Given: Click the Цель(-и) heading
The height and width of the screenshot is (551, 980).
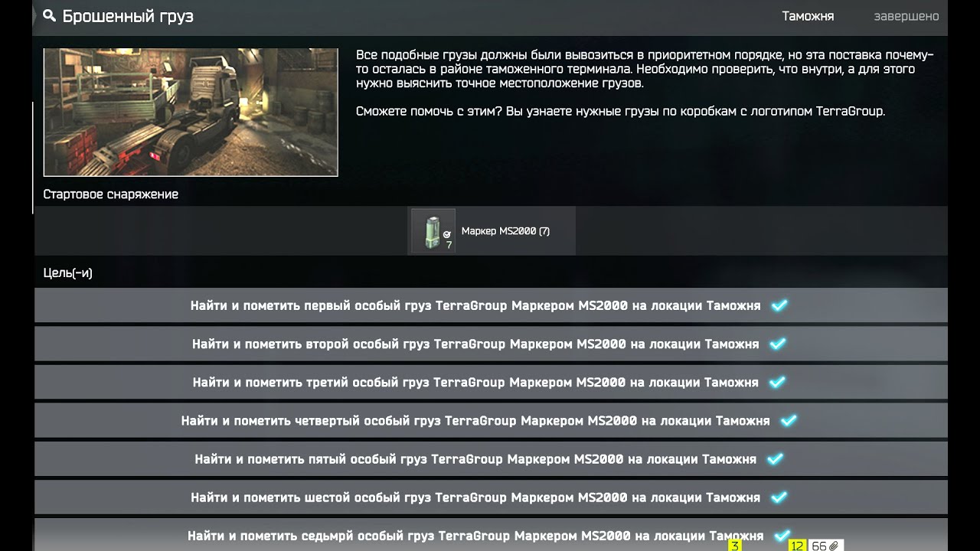Looking at the screenshot, I should tap(68, 273).
